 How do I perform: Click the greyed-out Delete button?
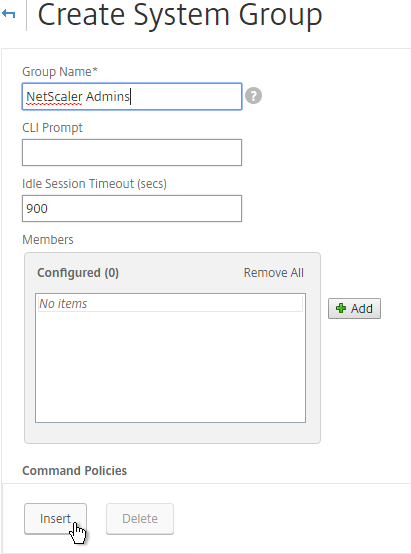point(140,519)
